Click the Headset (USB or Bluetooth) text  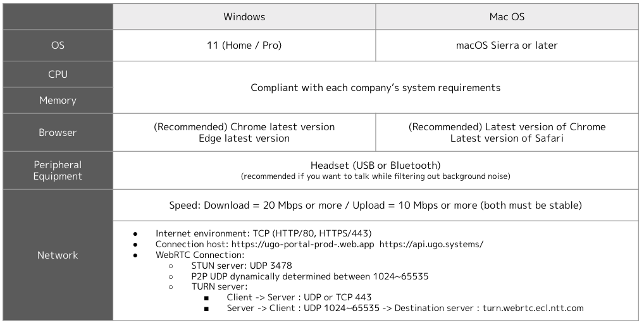(375, 166)
